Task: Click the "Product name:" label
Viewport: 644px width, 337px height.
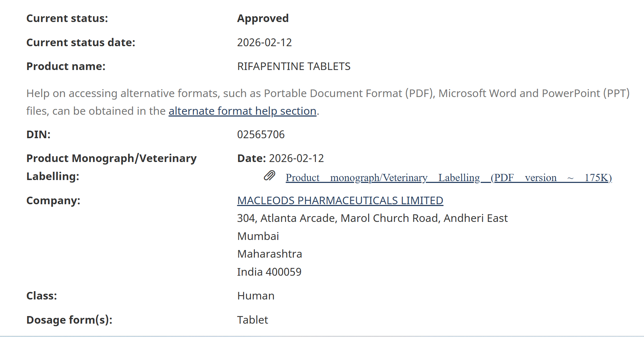Action: [x=66, y=66]
